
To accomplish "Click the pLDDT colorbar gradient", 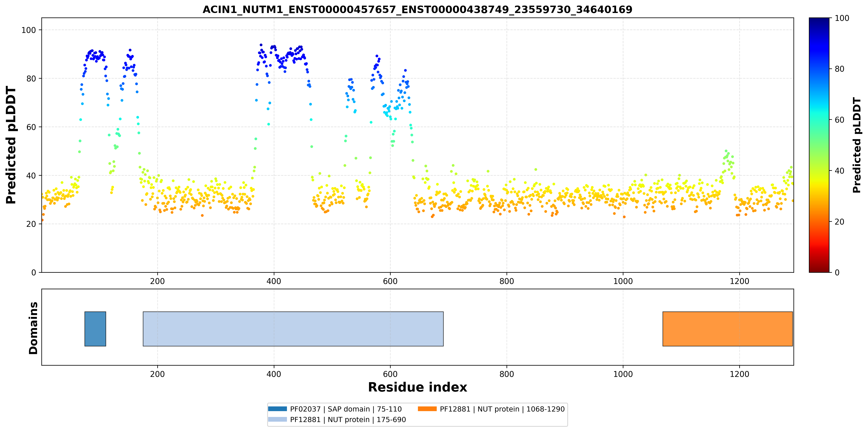I will 819,145.
